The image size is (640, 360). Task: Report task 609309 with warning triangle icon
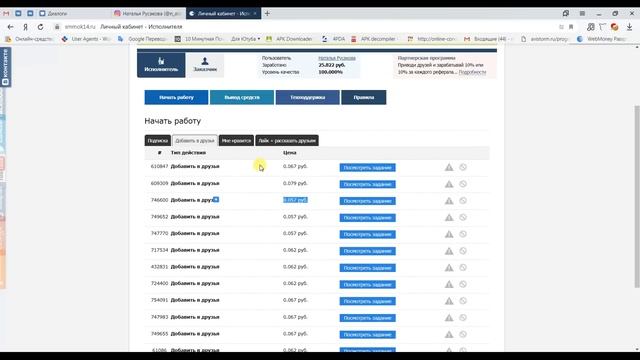pos(449,184)
